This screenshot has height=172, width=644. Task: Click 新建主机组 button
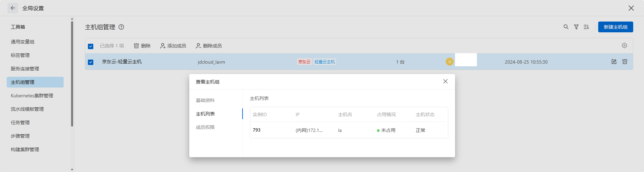[x=615, y=27]
